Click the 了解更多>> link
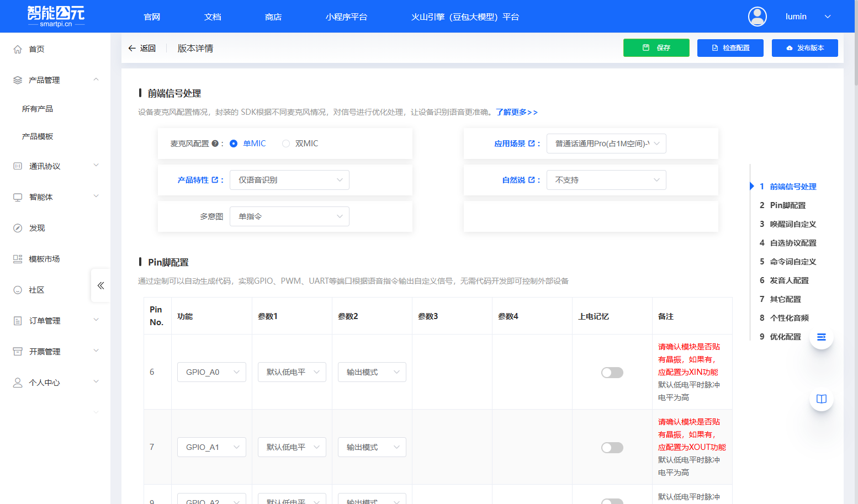The width and height of the screenshot is (858, 504). click(516, 112)
